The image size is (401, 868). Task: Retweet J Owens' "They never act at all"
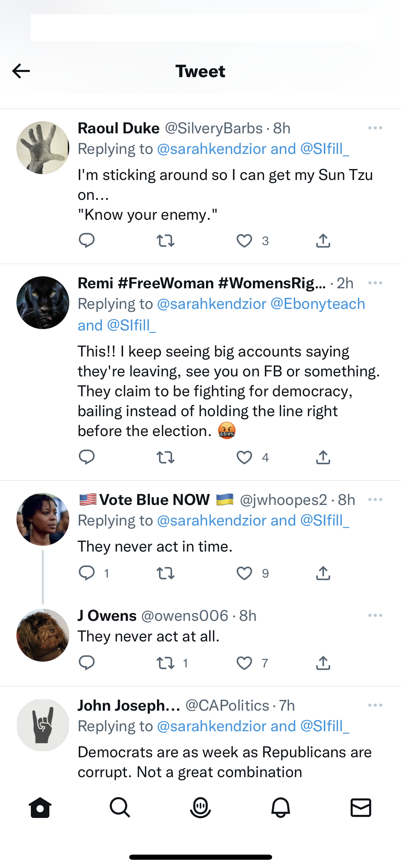pyautogui.click(x=166, y=663)
